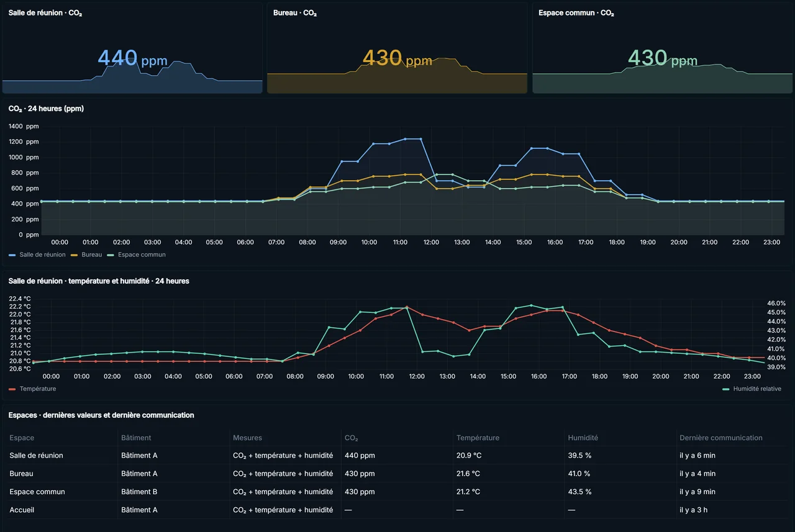This screenshot has width=795, height=532.
Task: Click the 1400 ppm axis label
Action: [x=24, y=127]
